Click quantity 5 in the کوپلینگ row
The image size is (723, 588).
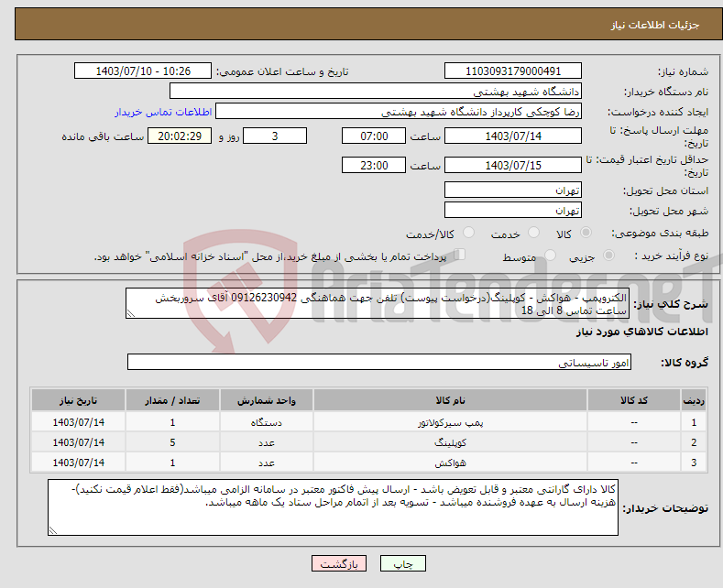pos(172,442)
